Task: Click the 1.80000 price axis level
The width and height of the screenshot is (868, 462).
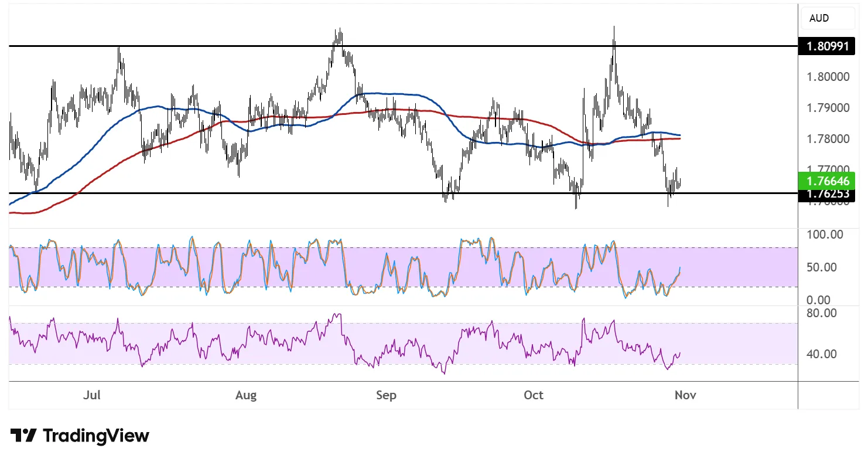Action: [x=827, y=77]
